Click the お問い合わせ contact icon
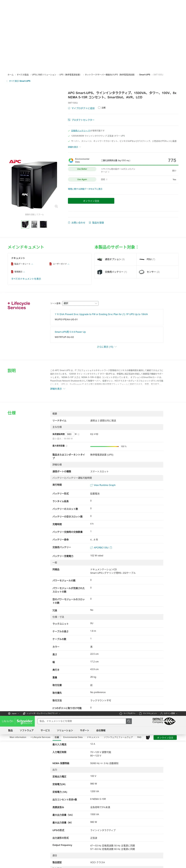 point(69,222)
